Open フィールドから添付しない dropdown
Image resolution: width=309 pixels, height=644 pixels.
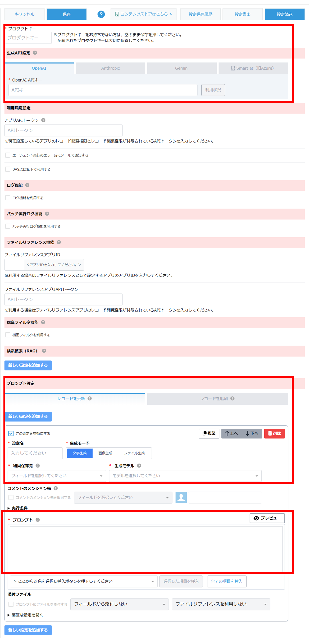point(120,604)
